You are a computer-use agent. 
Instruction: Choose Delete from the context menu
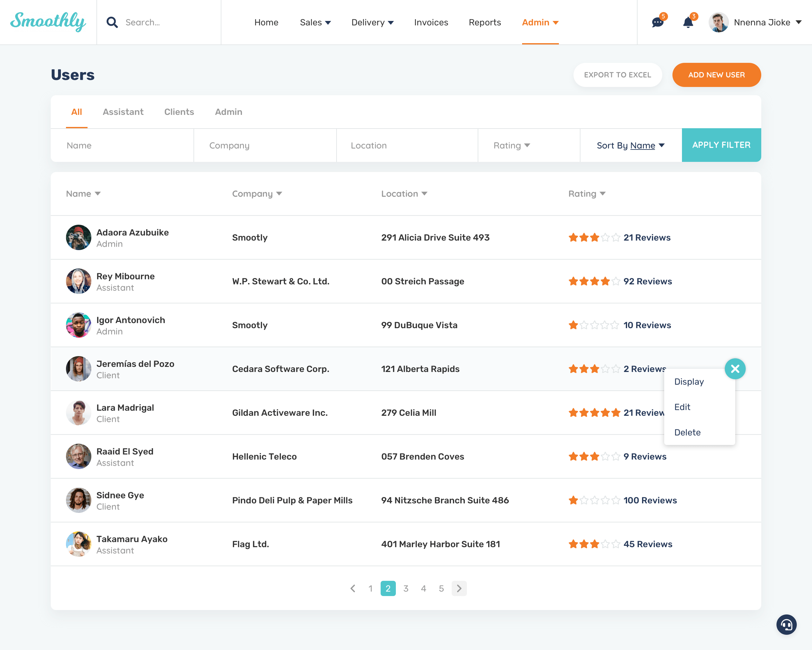[x=687, y=432]
